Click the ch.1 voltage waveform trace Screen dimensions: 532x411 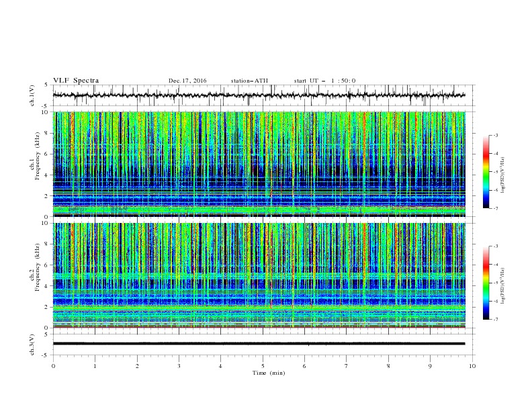click(259, 95)
